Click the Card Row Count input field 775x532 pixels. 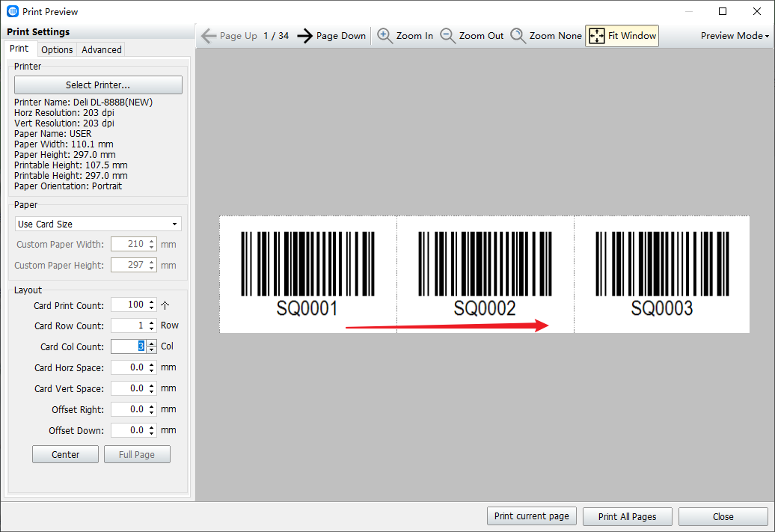click(x=129, y=325)
